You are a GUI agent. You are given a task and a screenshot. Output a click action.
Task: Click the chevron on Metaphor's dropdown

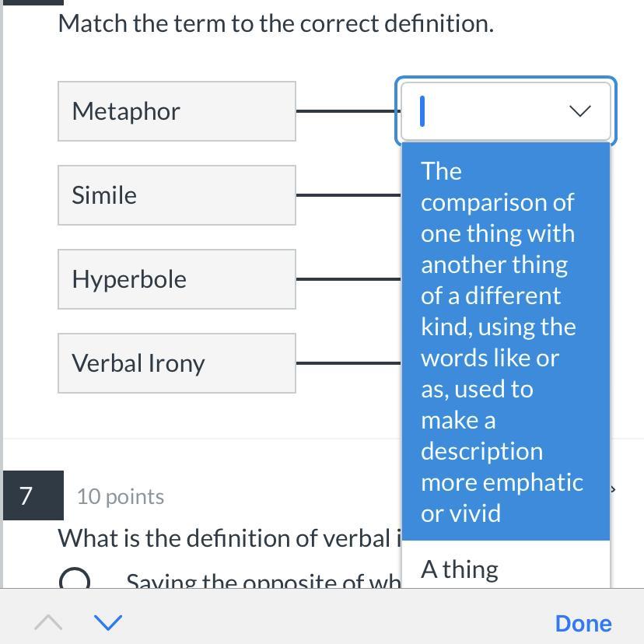(x=580, y=111)
